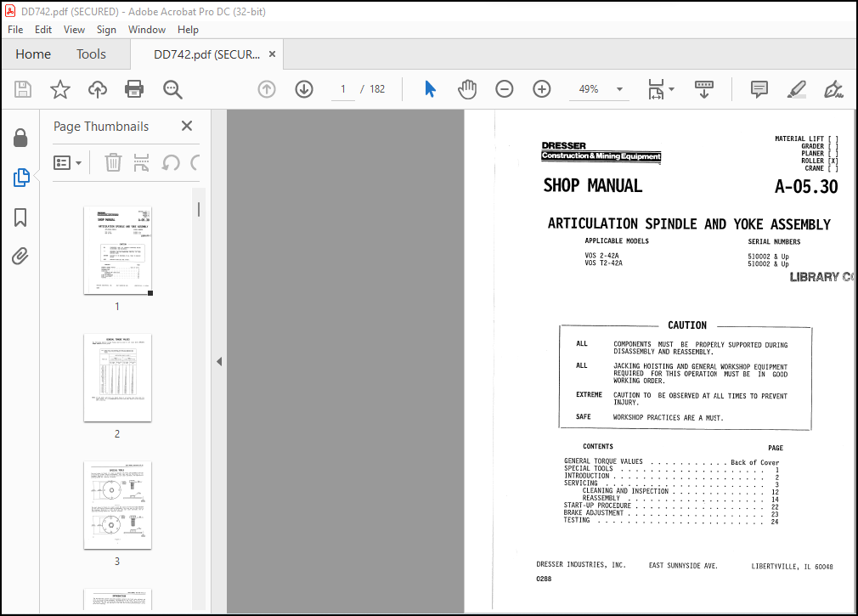Click the read mode keyboard arrow icon

point(703,89)
